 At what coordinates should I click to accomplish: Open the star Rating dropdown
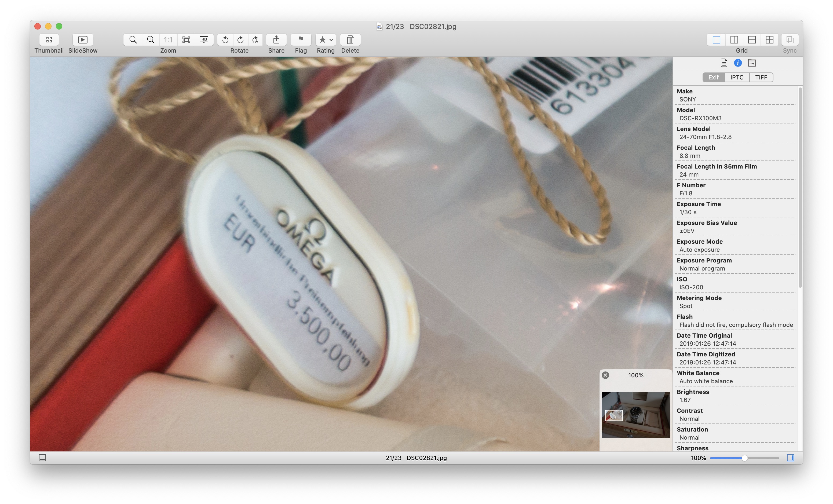click(x=326, y=40)
